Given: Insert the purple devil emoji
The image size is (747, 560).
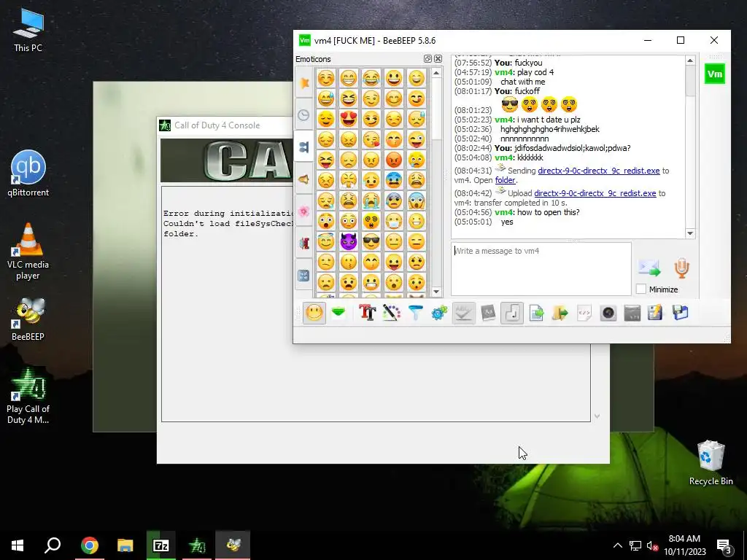Looking at the screenshot, I should 348,241.
